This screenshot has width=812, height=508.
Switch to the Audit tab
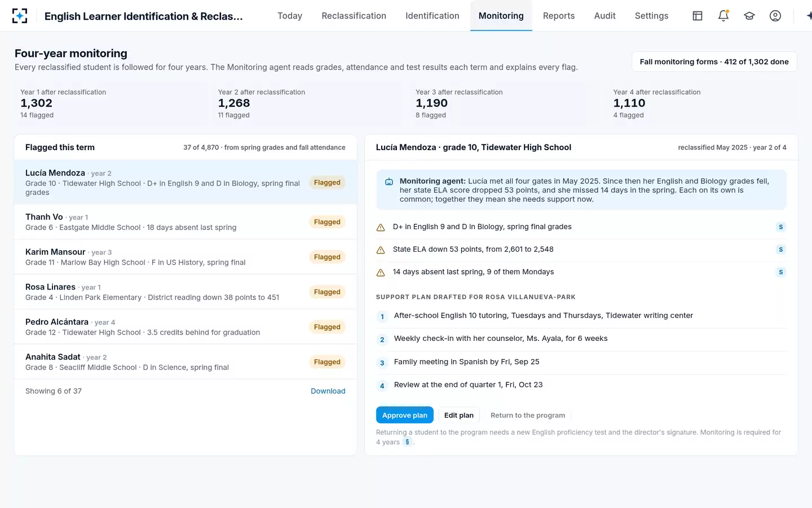point(605,16)
